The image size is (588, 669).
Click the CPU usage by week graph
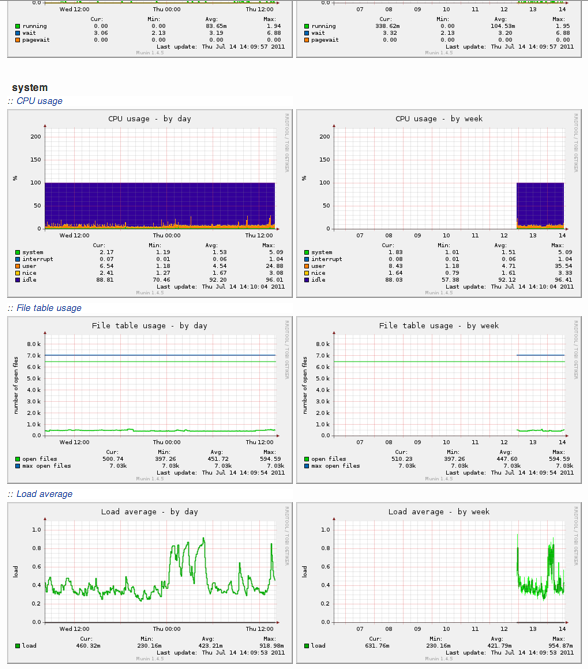click(439, 204)
